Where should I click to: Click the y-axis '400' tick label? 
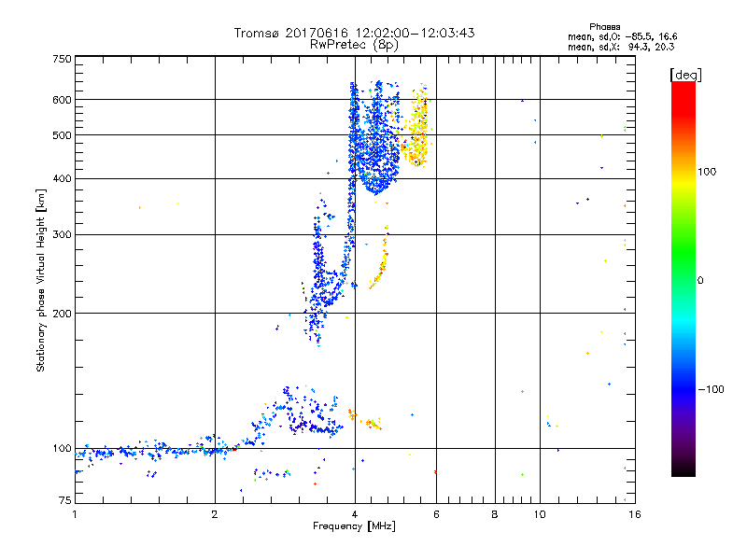[62, 178]
